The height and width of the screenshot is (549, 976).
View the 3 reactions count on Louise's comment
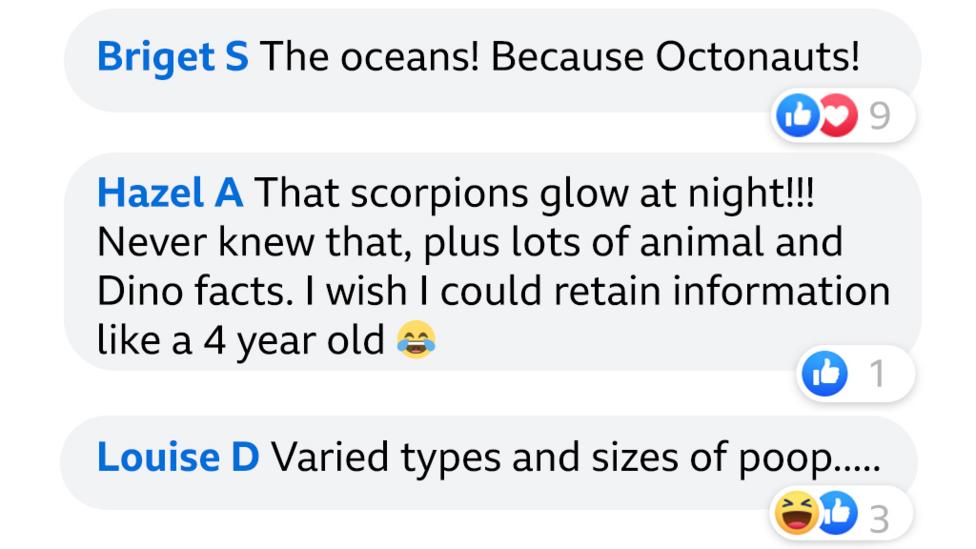(879, 517)
